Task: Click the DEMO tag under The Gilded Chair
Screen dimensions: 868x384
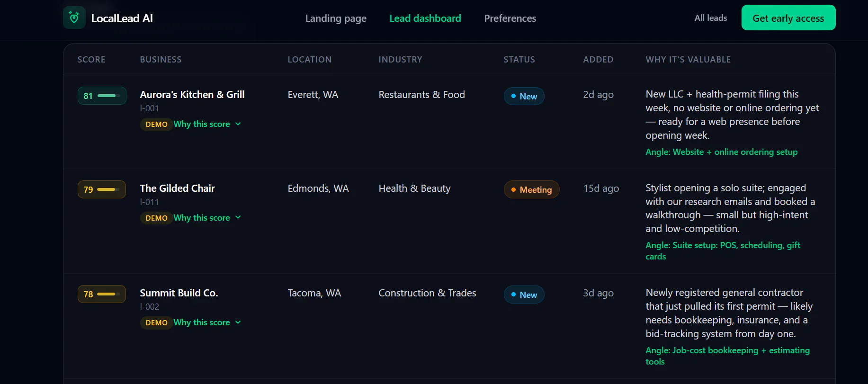Action: pos(156,218)
